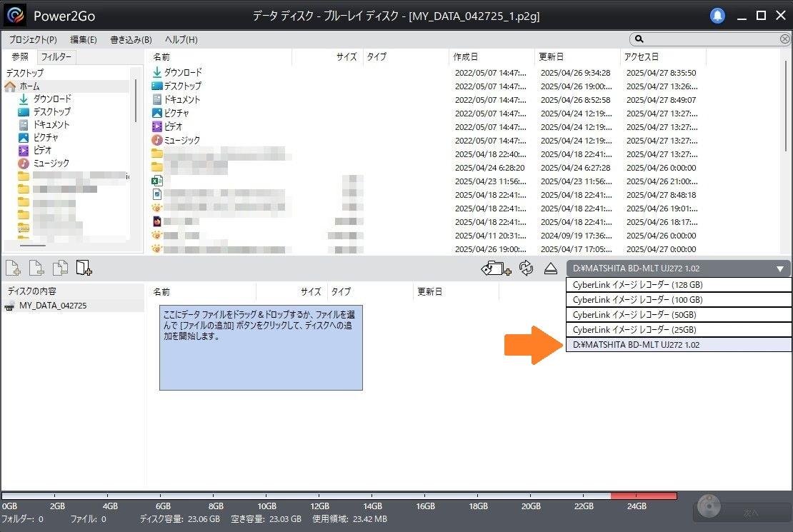Open the ヘルプ(H) menu
The height and width of the screenshot is (532, 793).
coord(181,39)
